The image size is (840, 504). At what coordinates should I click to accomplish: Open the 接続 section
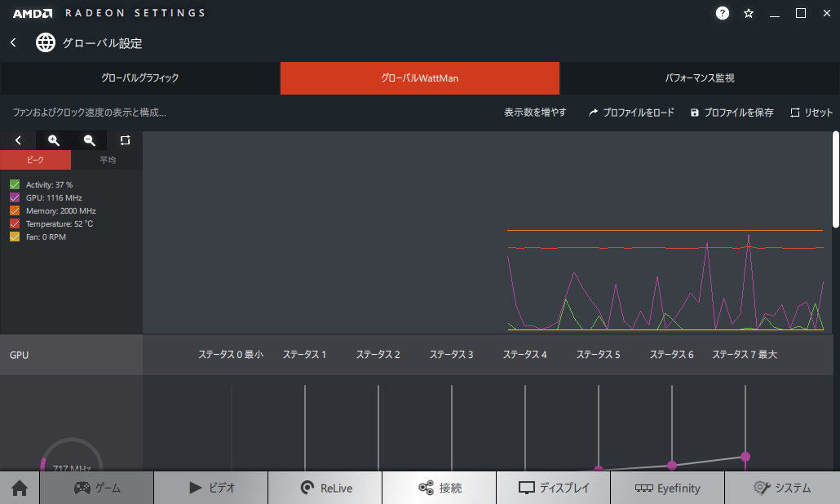[440, 488]
